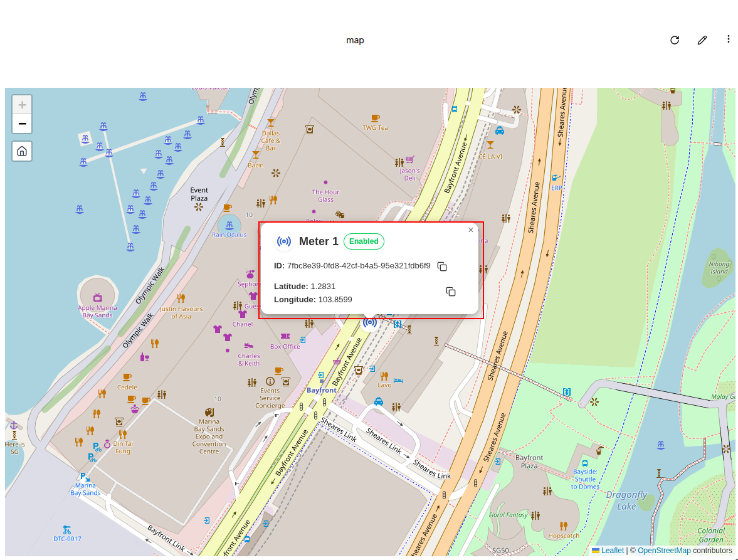This screenshot has width=738, height=560.
Task: Copy the latitude and longitude coordinates
Action: pyautogui.click(x=450, y=292)
